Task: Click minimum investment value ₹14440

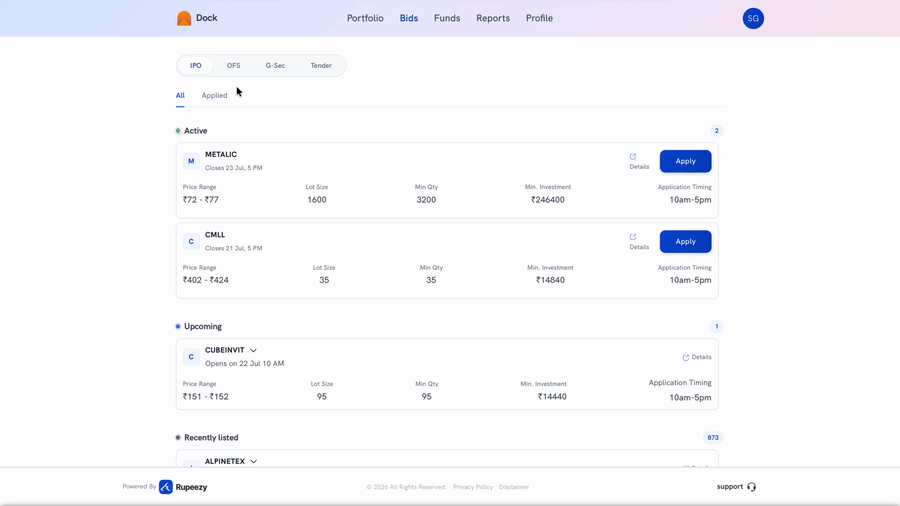Action: click(x=552, y=396)
